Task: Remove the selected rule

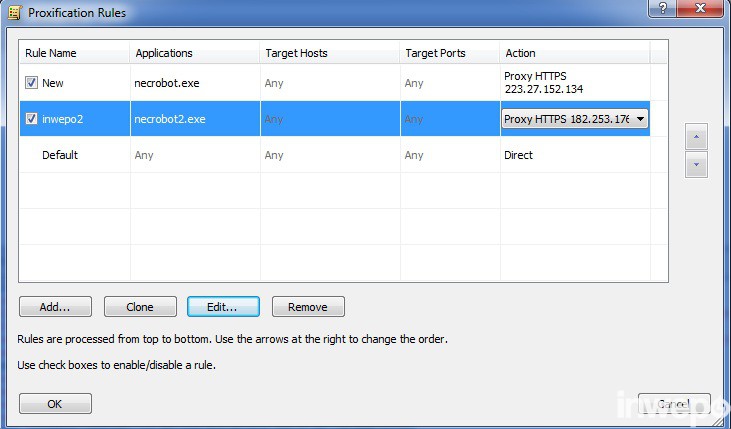Action: [x=308, y=307]
